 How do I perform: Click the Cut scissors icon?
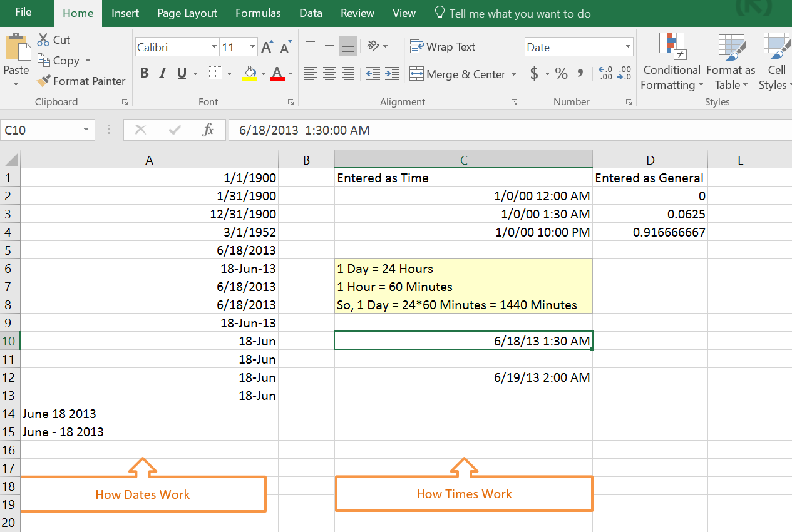(43, 40)
